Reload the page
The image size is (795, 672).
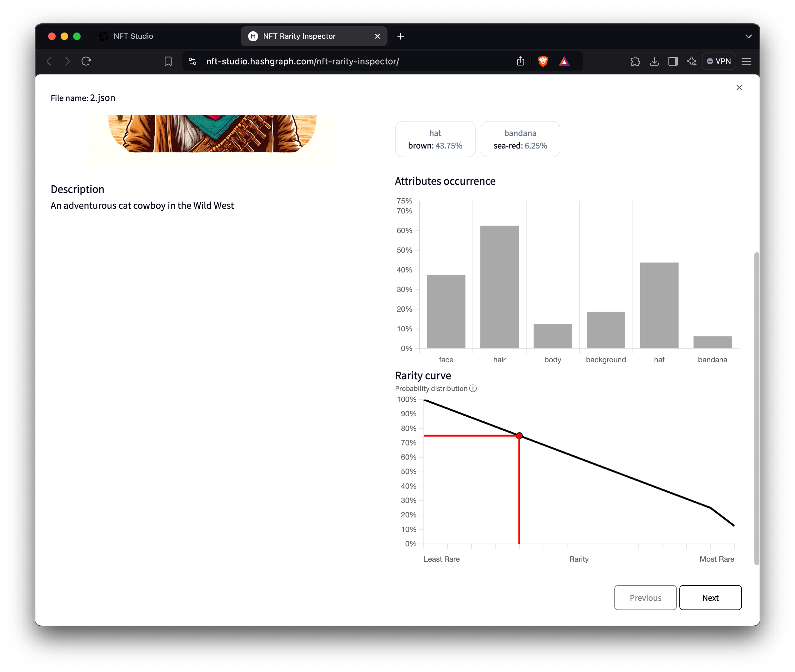pos(86,61)
